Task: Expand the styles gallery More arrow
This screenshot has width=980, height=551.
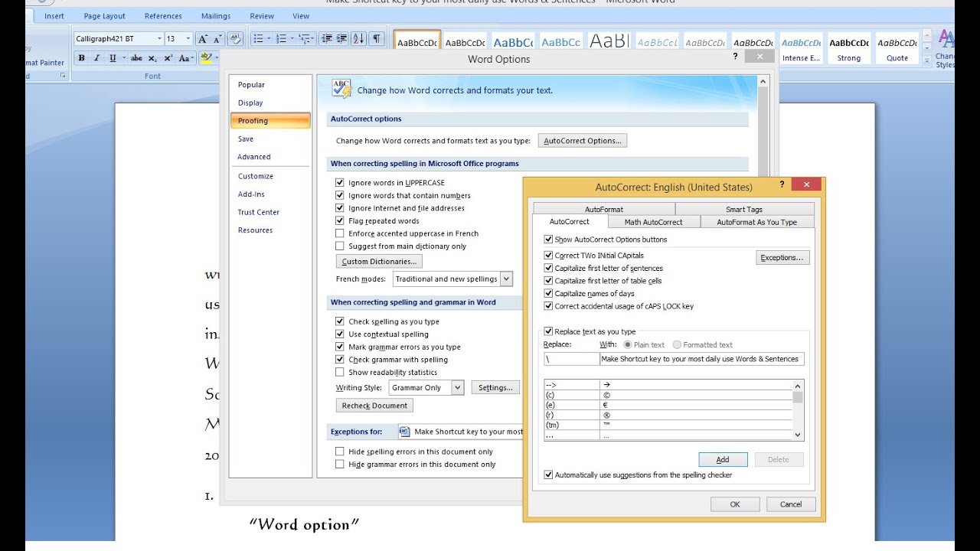Action: tap(926, 60)
